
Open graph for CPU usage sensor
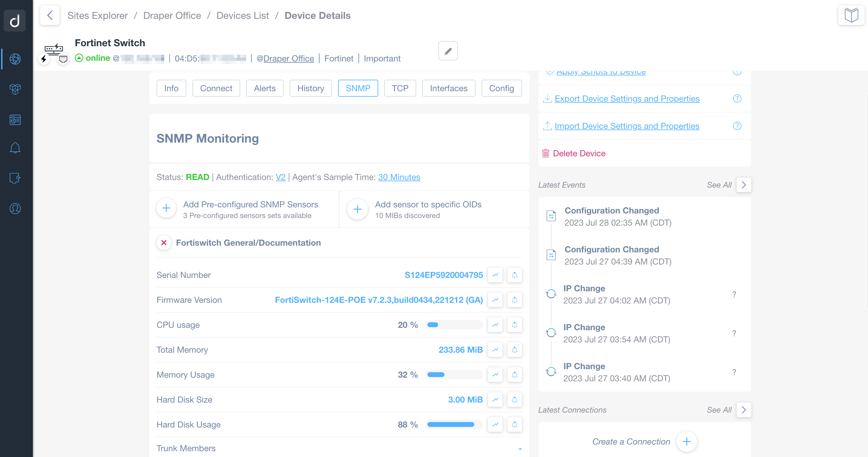coord(495,325)
